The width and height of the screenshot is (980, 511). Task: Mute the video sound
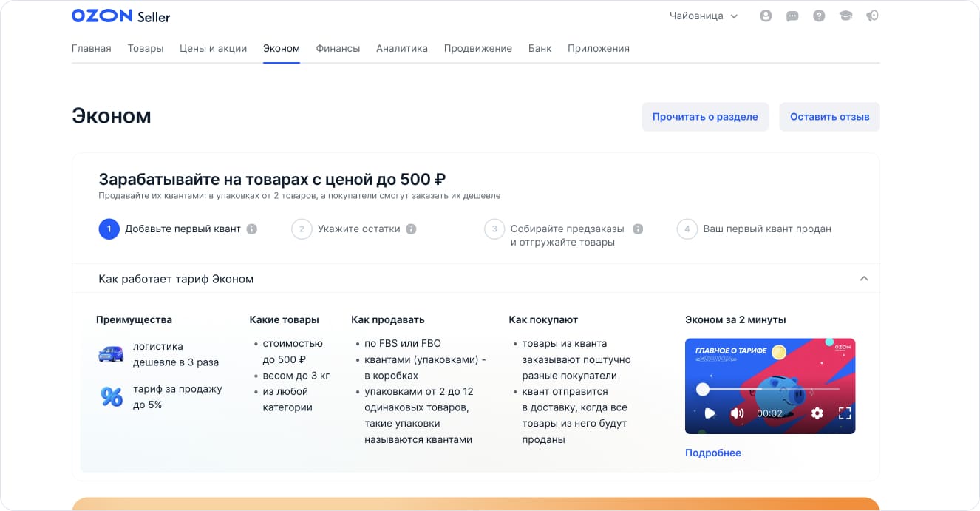[x=736, y=414]
